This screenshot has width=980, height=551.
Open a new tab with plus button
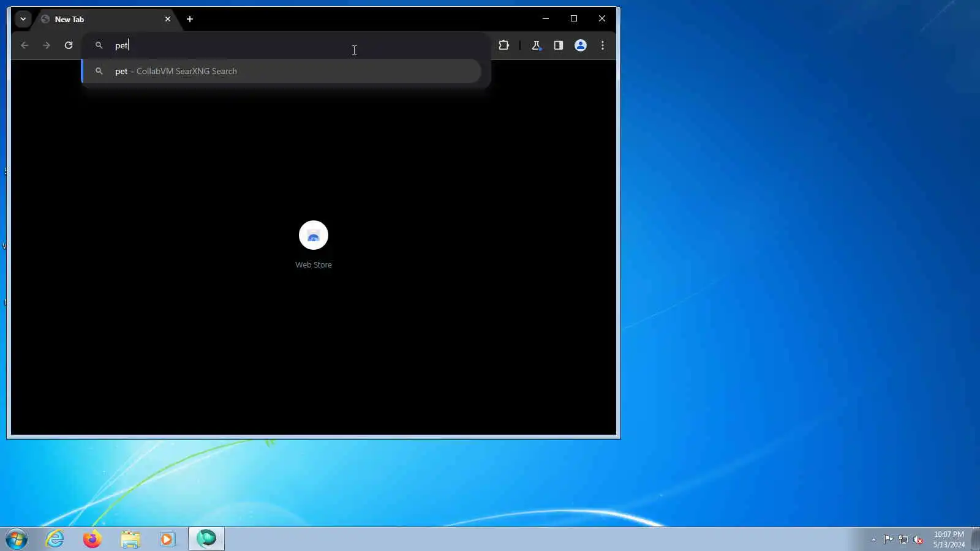tap(190, 19)
